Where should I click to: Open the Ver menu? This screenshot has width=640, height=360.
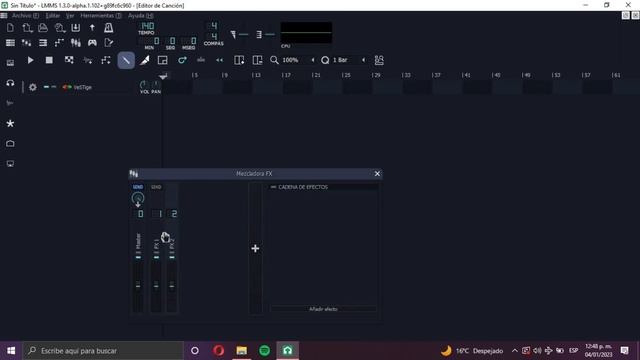pos(70,16)
